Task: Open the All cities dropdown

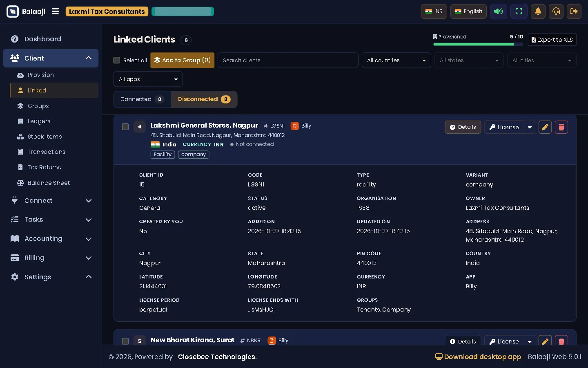Action: pyautogui.click(x=542, y=60)
